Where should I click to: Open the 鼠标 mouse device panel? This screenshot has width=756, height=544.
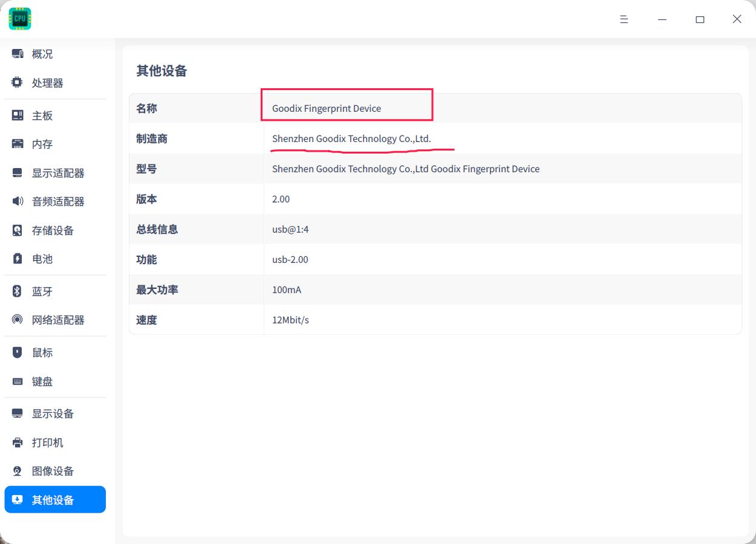coord(42,352)
